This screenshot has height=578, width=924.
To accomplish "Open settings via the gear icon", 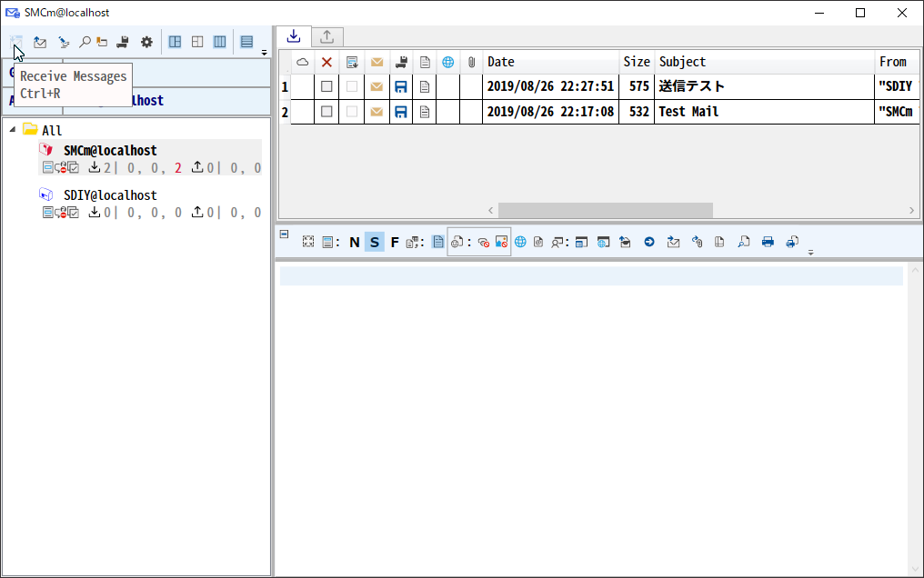I will pyautogui.click(x=146, y=42).
